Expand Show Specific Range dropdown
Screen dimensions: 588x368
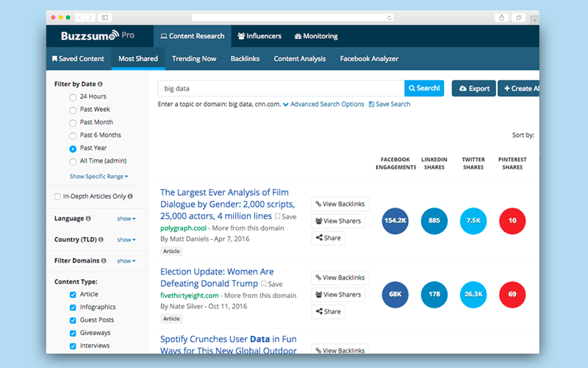point(98,176)
